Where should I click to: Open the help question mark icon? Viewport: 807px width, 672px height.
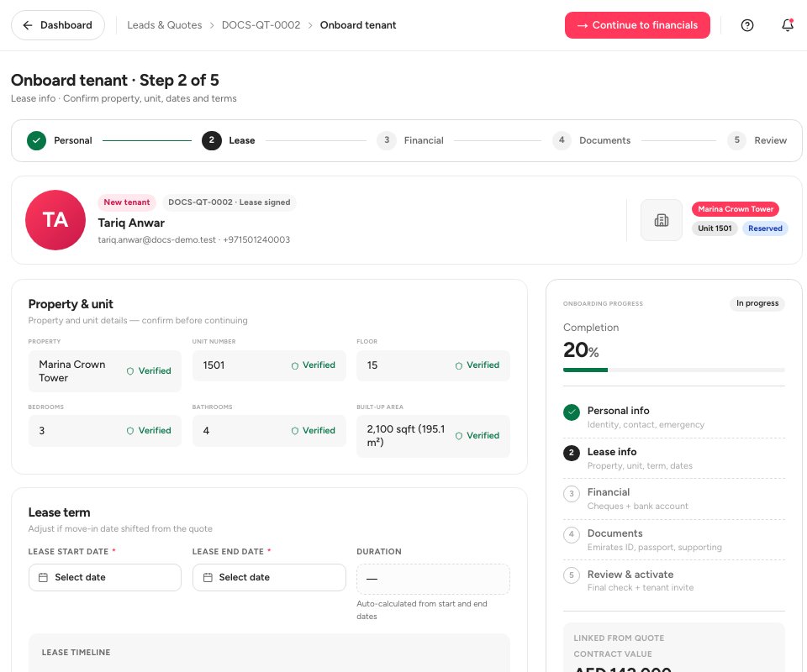point(746,25)
